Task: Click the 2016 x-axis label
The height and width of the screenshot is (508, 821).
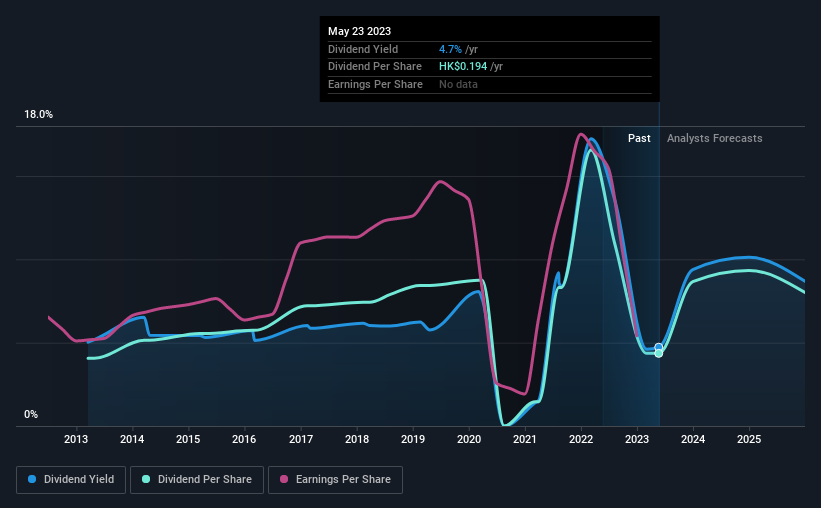Action: (x=244, y=439)
